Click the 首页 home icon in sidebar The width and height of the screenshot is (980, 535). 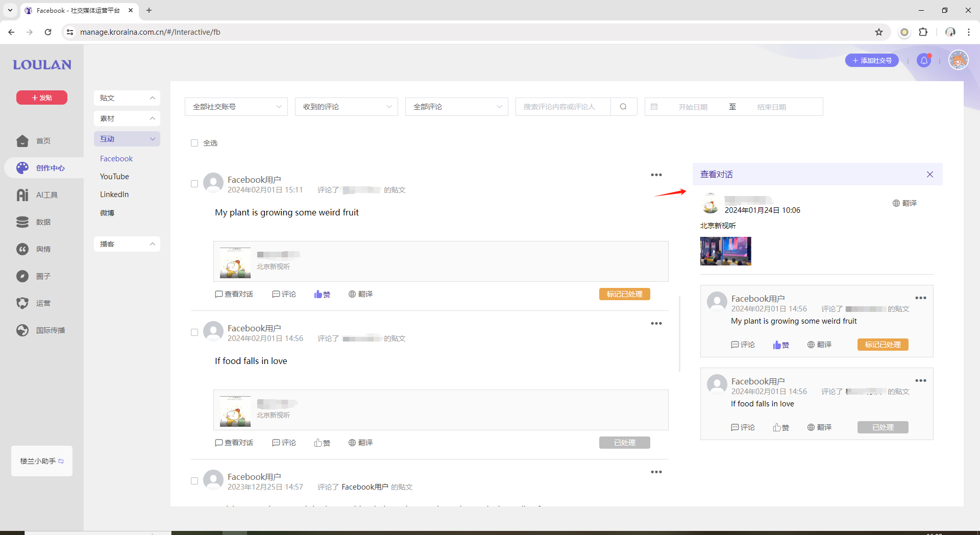pyautogui.click(x=22, y=141)
